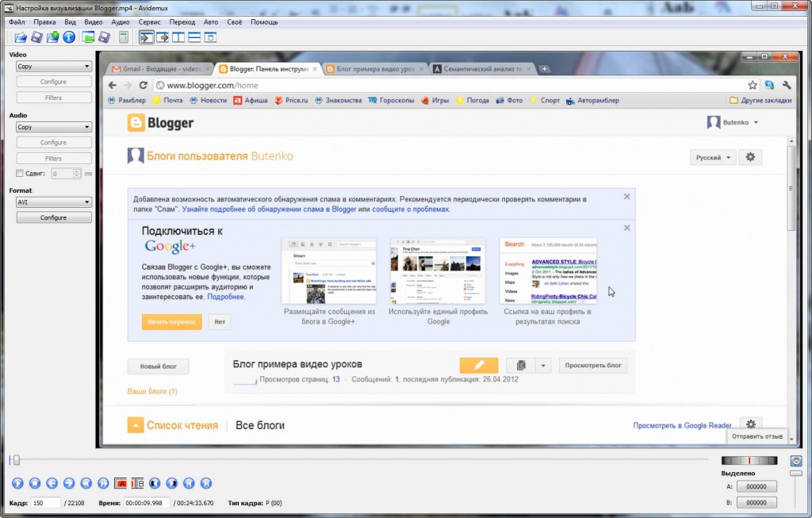
Task: Click the first Save video floppy icon
Action: tap(36, 37)
